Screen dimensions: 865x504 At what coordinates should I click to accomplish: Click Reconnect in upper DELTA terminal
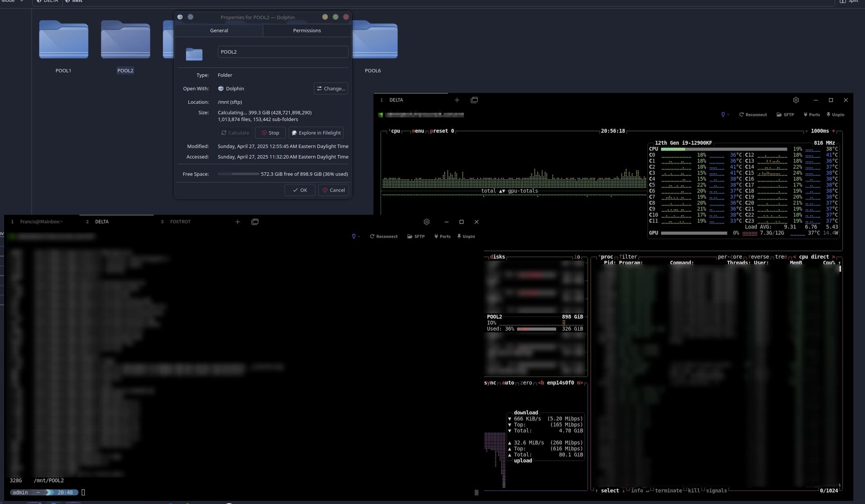click(x=753, y=115)
